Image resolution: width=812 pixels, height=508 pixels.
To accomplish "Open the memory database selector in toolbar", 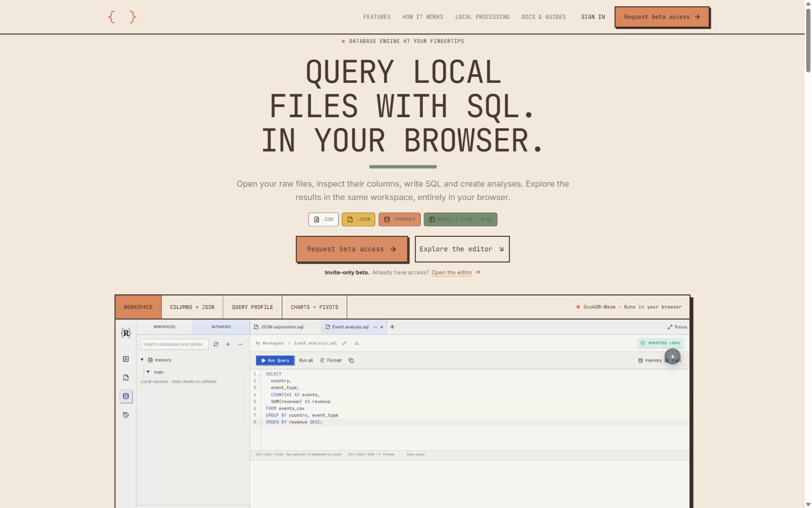I will [x=650, y=360].
